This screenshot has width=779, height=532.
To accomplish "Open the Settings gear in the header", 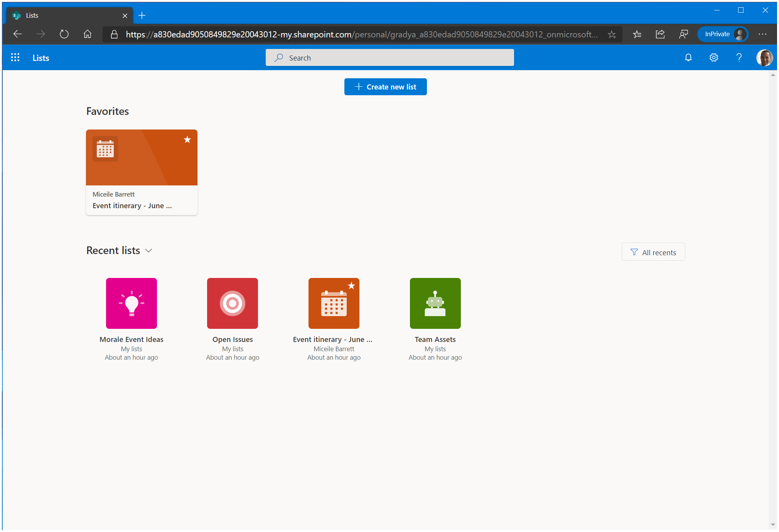I will point(713,57).
